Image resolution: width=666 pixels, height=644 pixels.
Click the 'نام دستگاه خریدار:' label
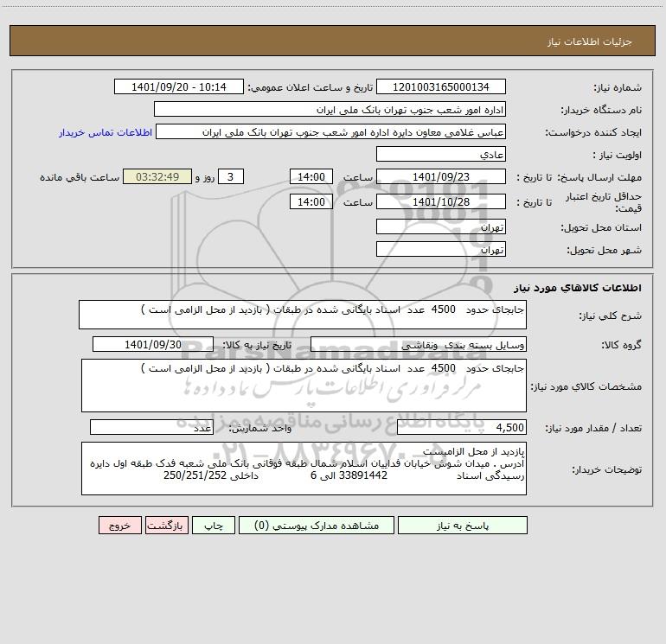(601, 111)
